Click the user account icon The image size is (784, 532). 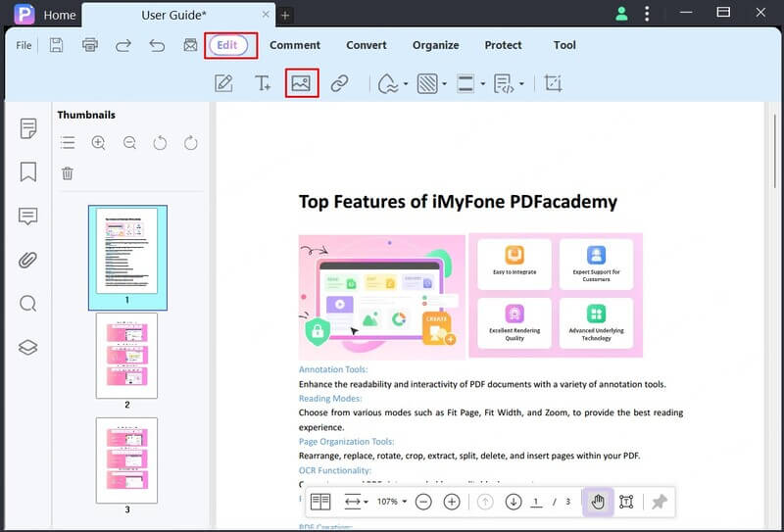pyautogui.click(x=621, y=14)
